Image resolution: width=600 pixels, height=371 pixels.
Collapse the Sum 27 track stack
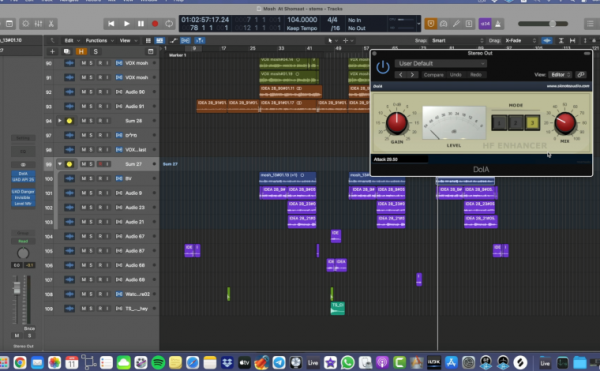pyautogui.click(x=60, y=164)
